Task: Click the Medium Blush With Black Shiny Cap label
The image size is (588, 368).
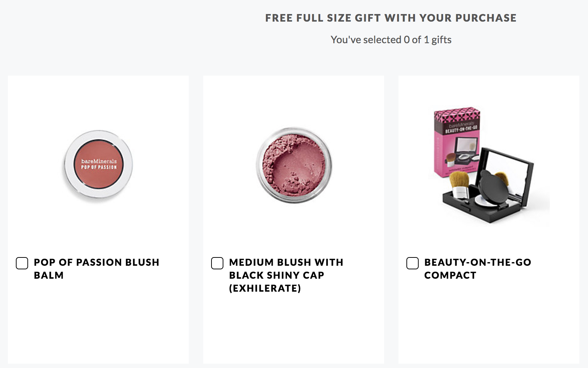Action: coord(286,269)
